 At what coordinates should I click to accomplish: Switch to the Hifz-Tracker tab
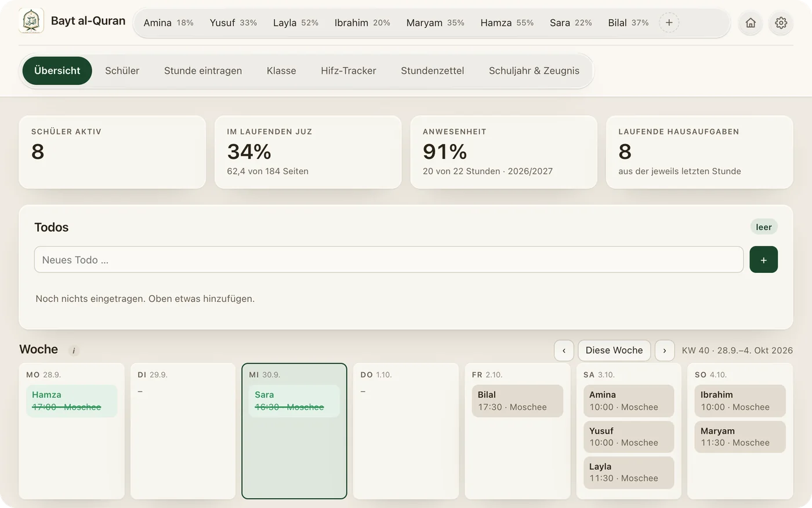[x=349, y=71]
